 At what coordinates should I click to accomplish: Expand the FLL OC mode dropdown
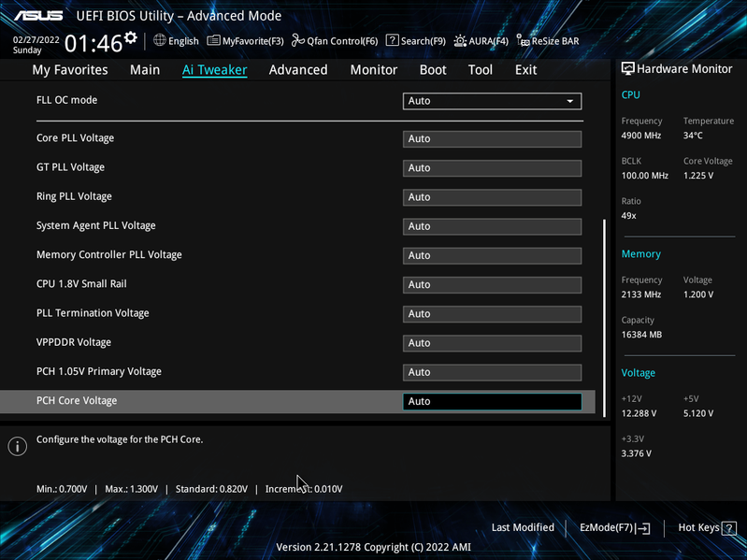[x=492, y=101]
